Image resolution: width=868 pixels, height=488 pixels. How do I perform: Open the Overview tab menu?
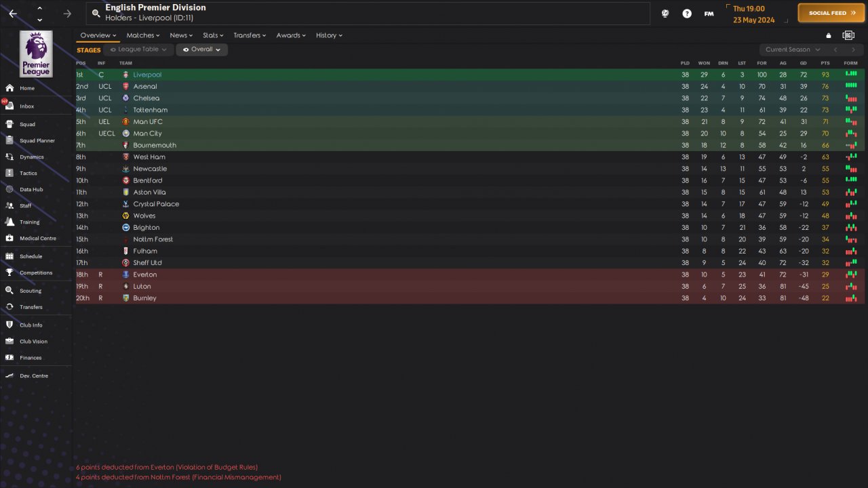98,35
